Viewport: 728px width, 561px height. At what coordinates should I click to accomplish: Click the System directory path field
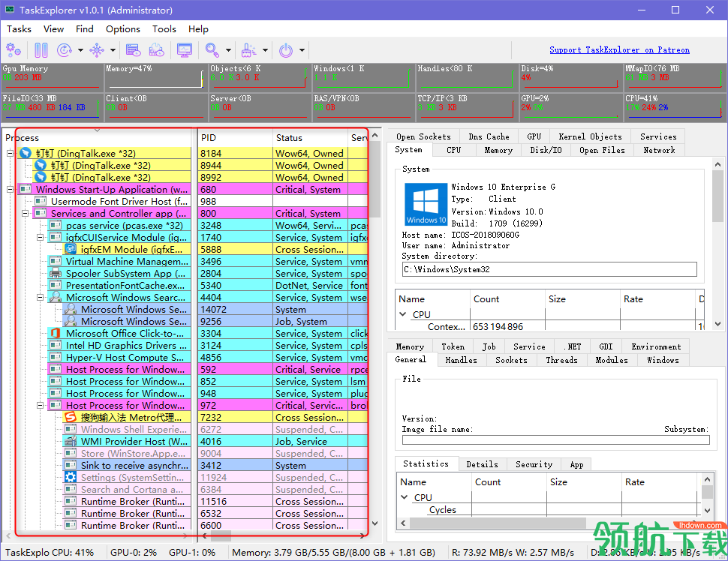549,269
